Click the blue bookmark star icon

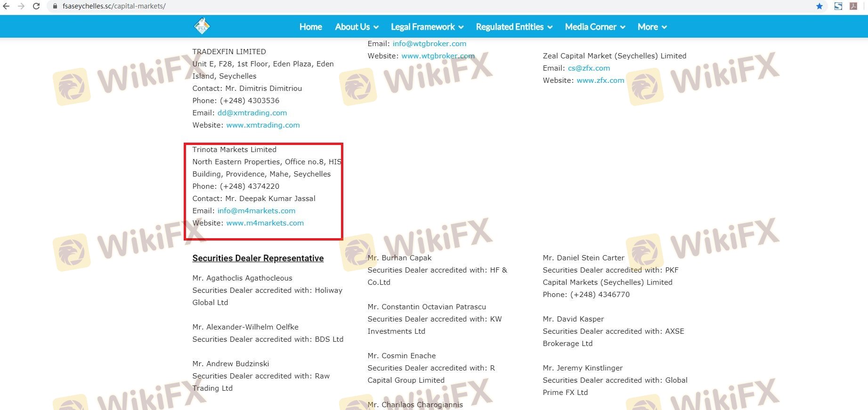[x=819, y=6]
